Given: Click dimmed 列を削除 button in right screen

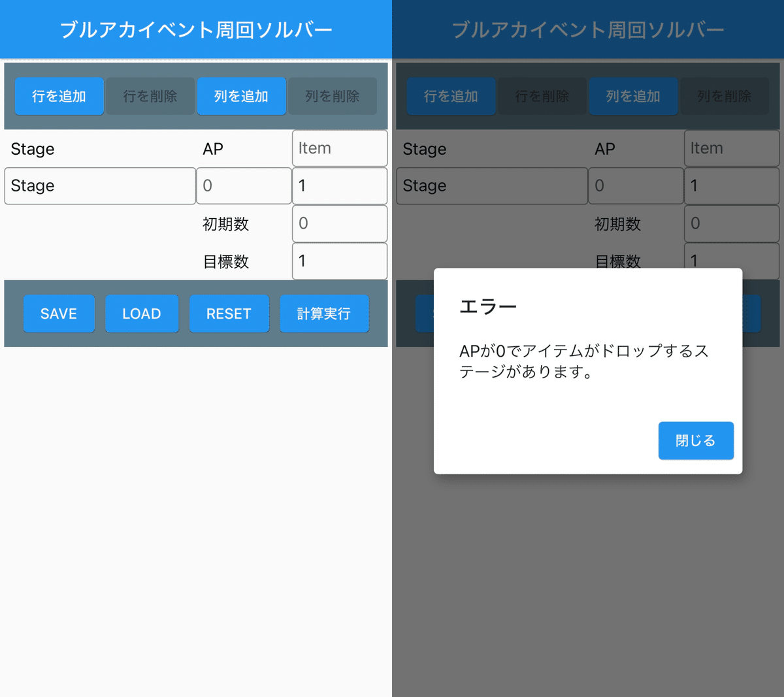Looking at the screenshot, I should [x=725, y=96].
